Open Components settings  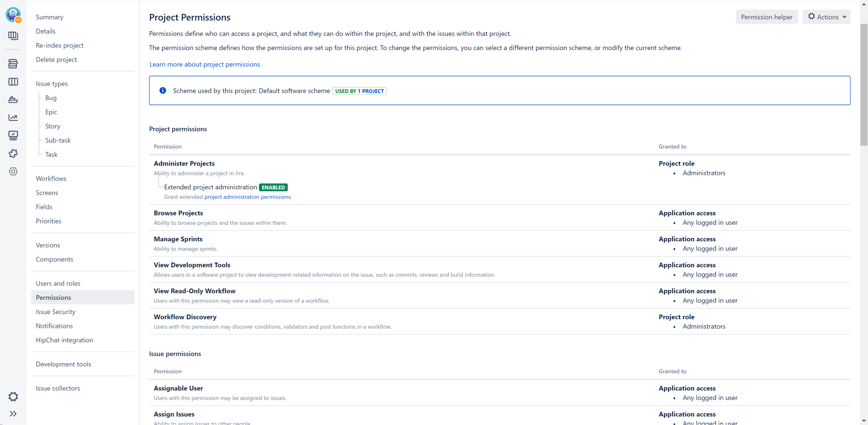click(55, 259)
